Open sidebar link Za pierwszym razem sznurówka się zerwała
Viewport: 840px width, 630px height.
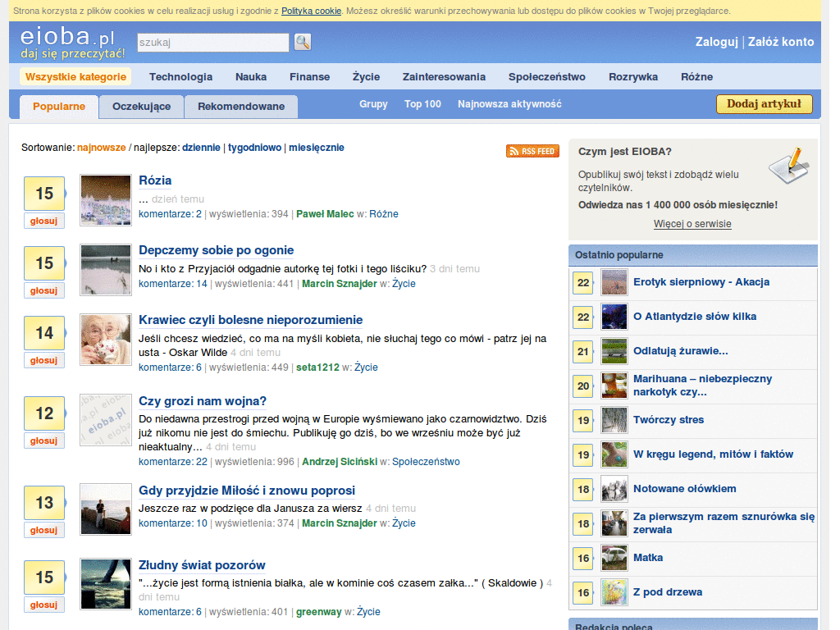724,523
